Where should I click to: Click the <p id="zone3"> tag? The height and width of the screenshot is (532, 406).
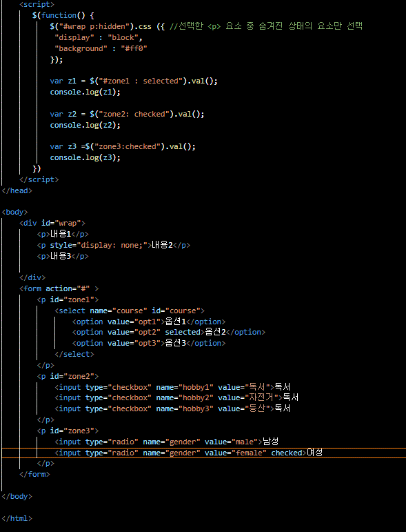pyautogui.click(x=68, y=431)
